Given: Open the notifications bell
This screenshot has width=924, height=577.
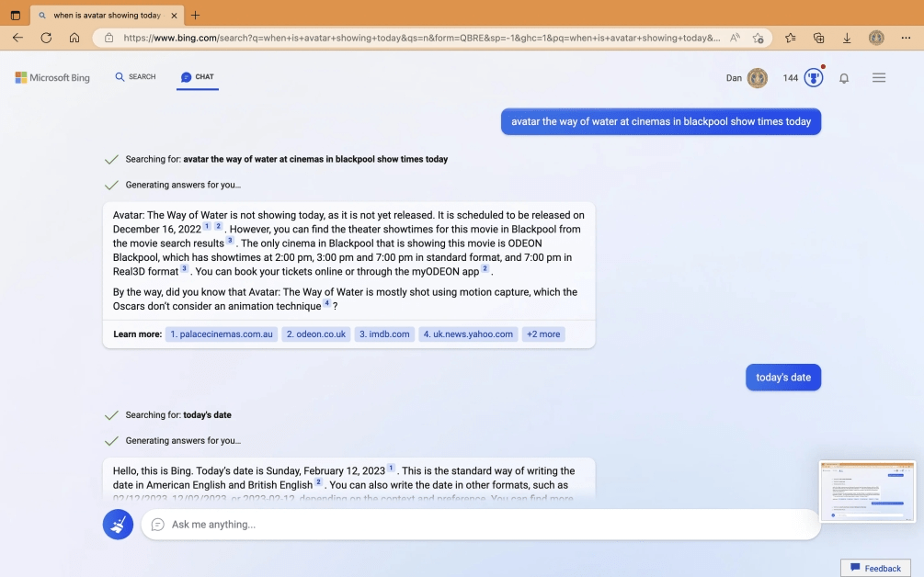Looking at the screenshot, I should pos(844,78).
